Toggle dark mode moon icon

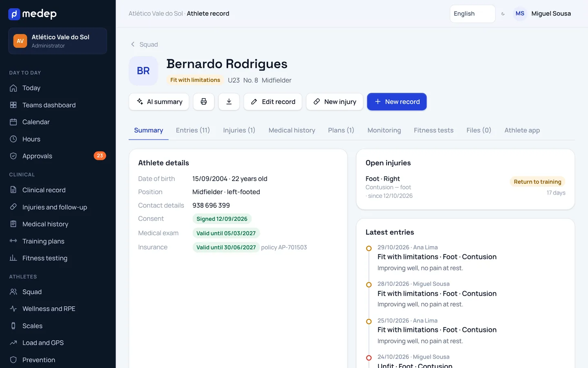pyautogui.click(x=503, y=14)
